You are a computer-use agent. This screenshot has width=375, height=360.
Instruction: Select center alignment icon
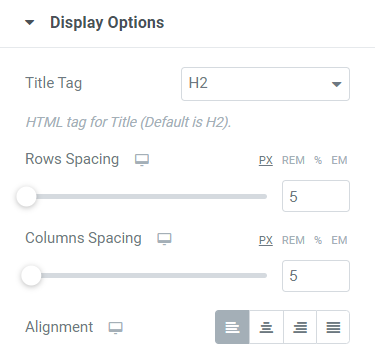pos(266,327)
